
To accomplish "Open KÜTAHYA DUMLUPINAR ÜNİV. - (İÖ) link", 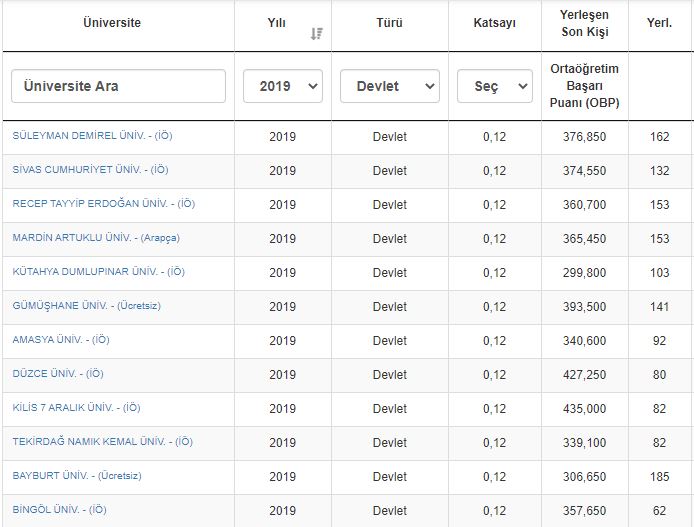I will [99, 271].
